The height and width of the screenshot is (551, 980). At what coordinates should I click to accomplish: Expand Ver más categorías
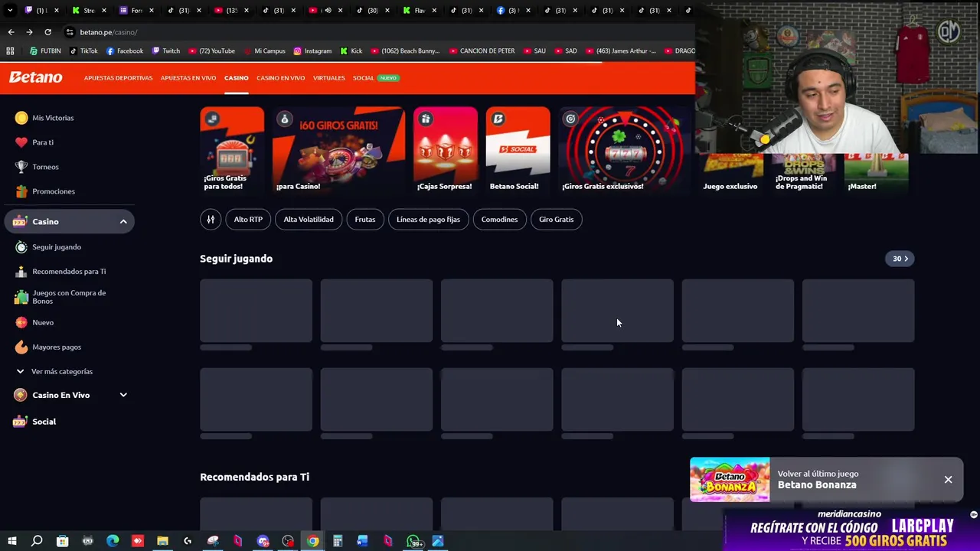[x=54, y=372]
